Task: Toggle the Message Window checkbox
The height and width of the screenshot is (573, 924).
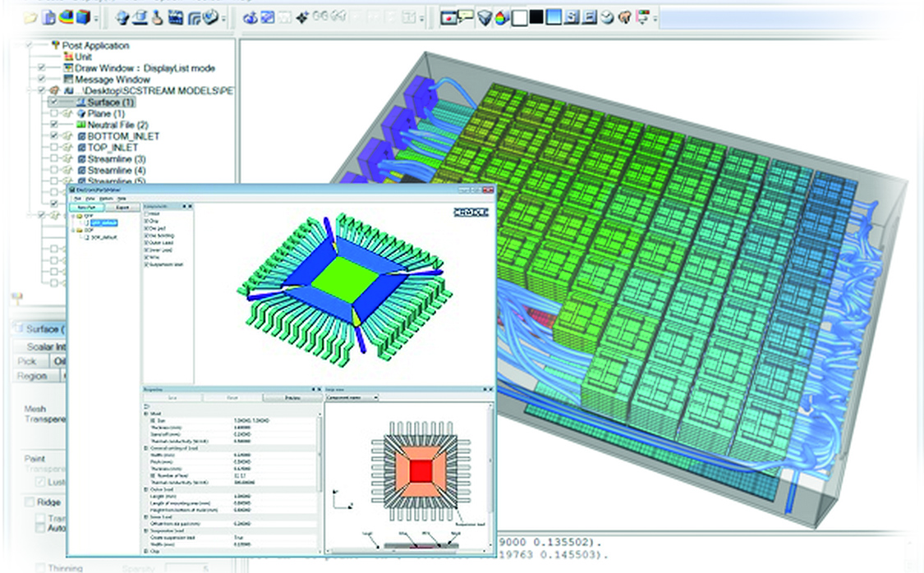Action: (42, 80)
